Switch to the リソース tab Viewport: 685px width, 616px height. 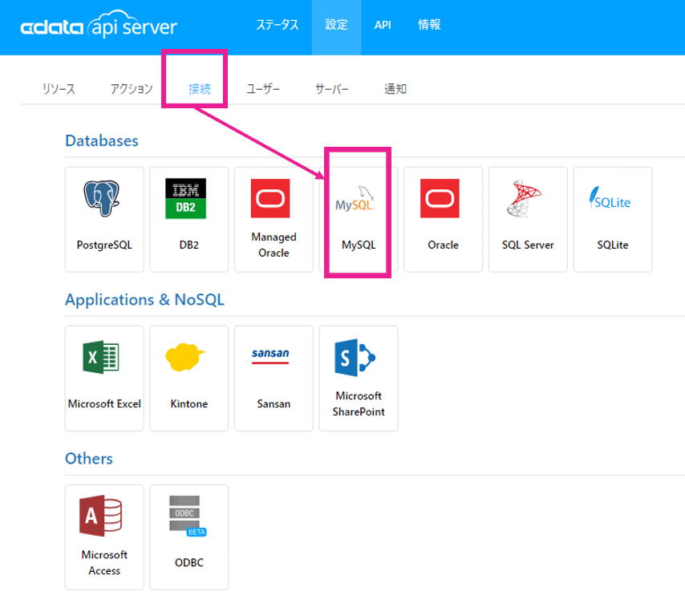coord(59,89)
